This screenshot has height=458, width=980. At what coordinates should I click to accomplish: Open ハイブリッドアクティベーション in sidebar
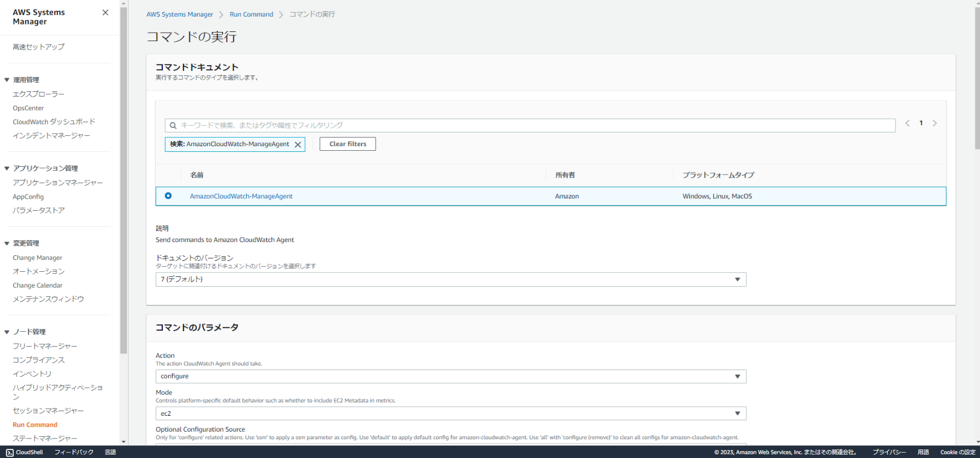(58, 392)
